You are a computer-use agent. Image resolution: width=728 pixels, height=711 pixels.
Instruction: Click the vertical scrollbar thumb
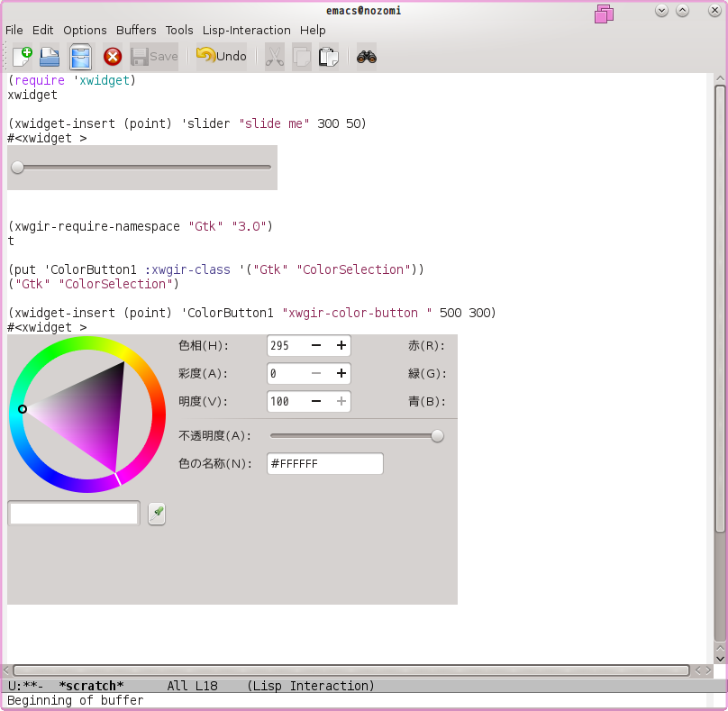coord(720,309)
